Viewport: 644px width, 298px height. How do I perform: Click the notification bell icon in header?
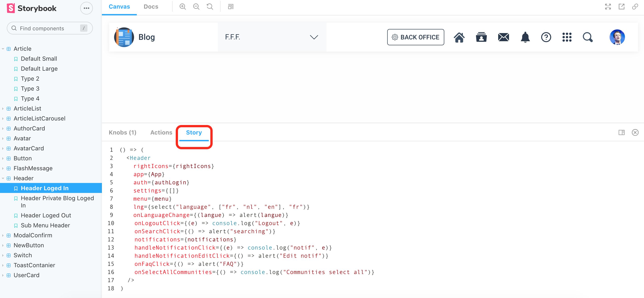[525, 37]
